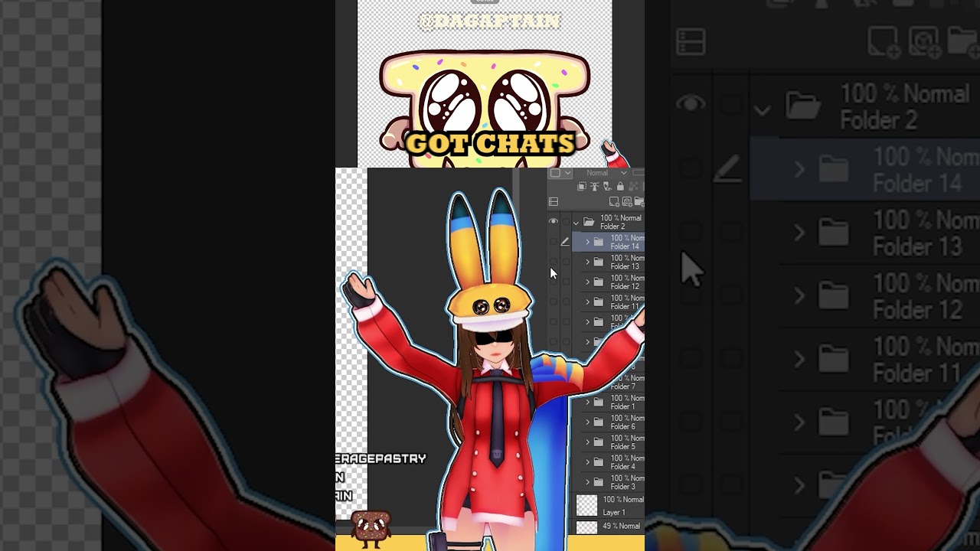
Task: Toggle the lock box beside Folder 2
Action: (x=566, y=222)
